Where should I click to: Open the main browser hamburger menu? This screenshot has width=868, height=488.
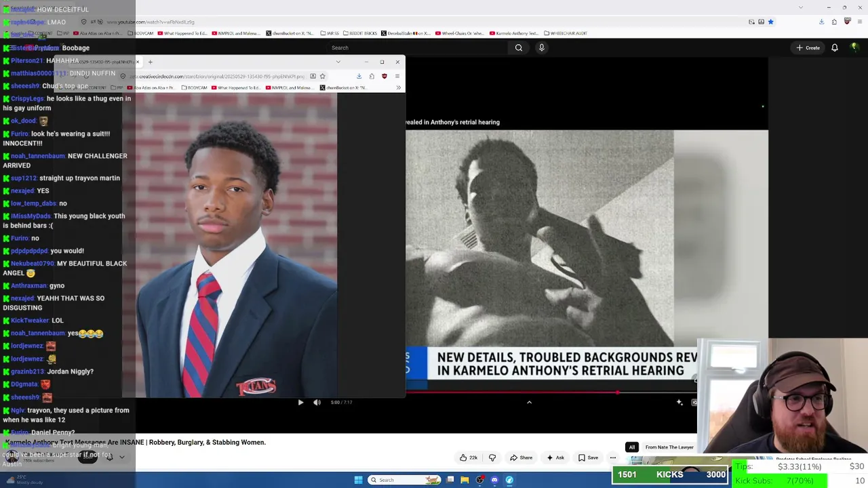(859, 22)
